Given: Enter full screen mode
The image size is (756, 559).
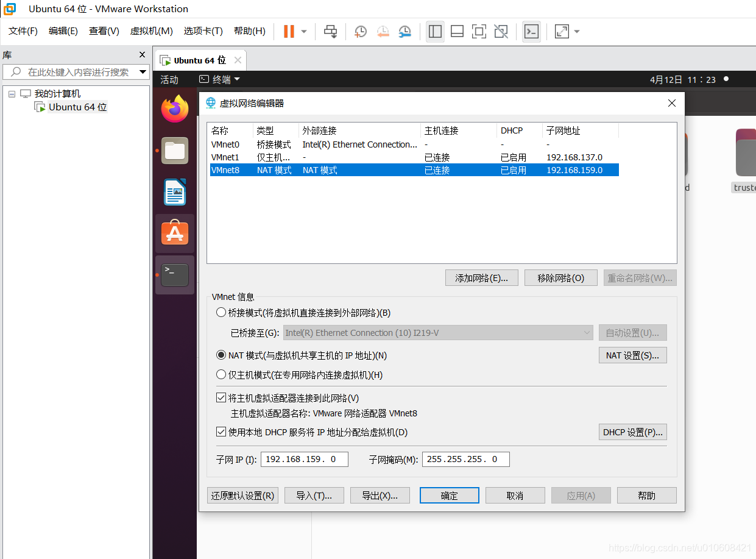Looking at the screenshot, I should pos(479,31).
